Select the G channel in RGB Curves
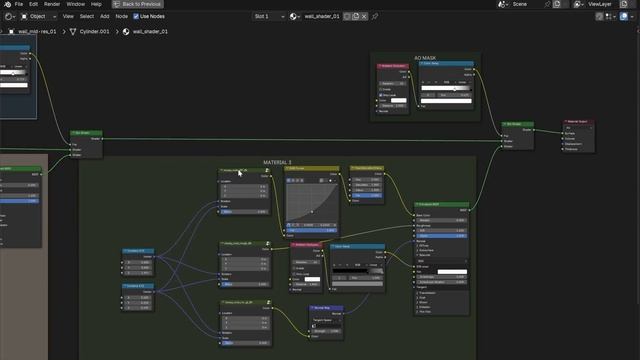This screenshot has width=640, height=360. tap(298, 180)
